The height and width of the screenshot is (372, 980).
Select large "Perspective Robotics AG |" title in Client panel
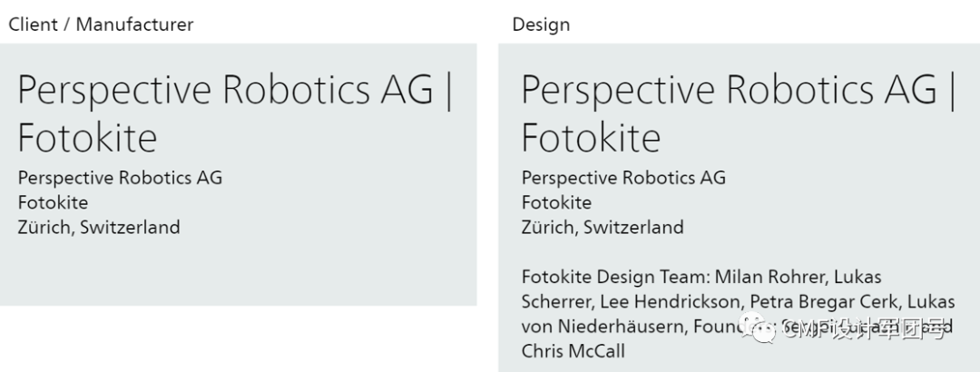(235, 91)
